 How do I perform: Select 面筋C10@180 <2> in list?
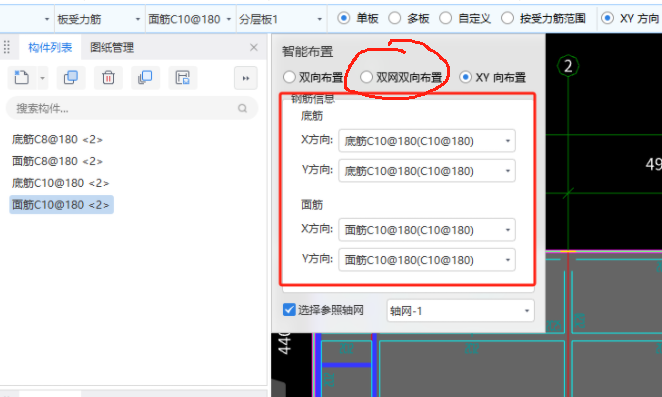coord(61,205)
